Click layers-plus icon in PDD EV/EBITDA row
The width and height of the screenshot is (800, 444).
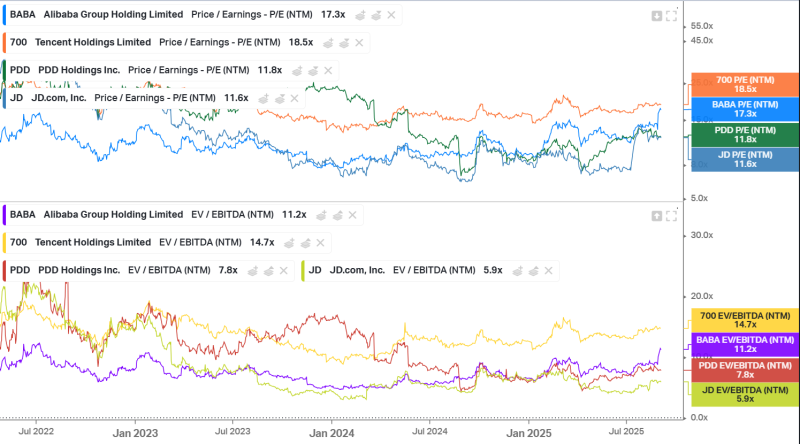[253, 270]
